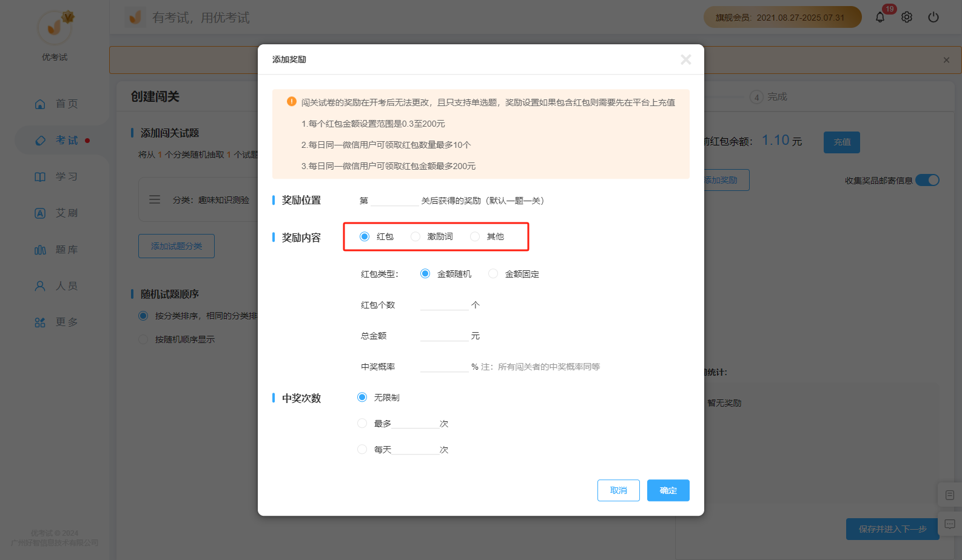Viewport: 962px width, 560px height.
Task: Click the 总金额 input field
Action: click(x=444, y=335)
